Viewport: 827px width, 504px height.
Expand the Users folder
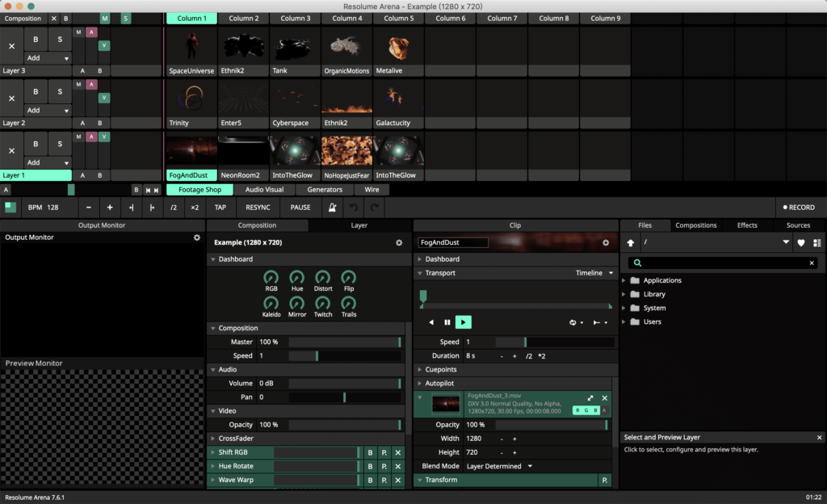click(x=624, y=321)
